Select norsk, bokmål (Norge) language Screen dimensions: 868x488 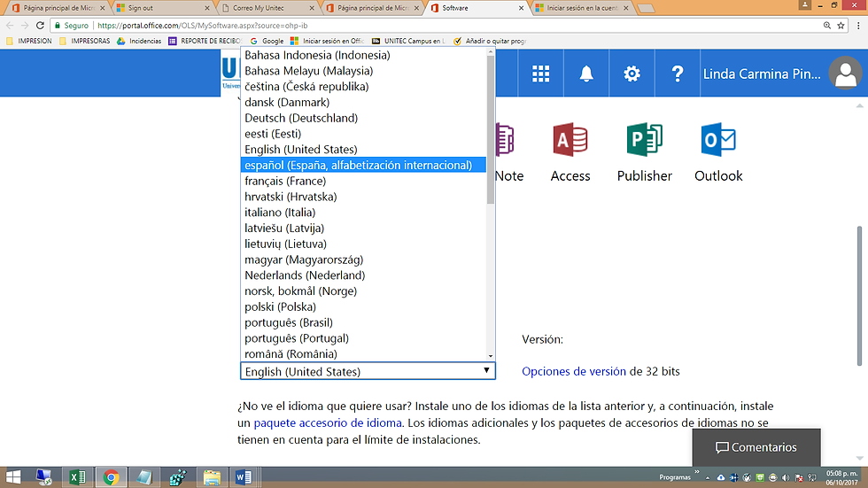(364, 291)
